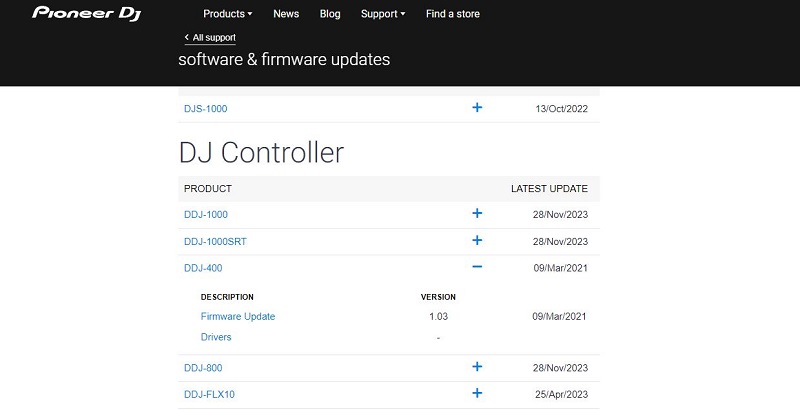Viewport: 800px width, 410px height.
Task: Open the Drivers link for DDJ-400
Action: coord(216,337)
